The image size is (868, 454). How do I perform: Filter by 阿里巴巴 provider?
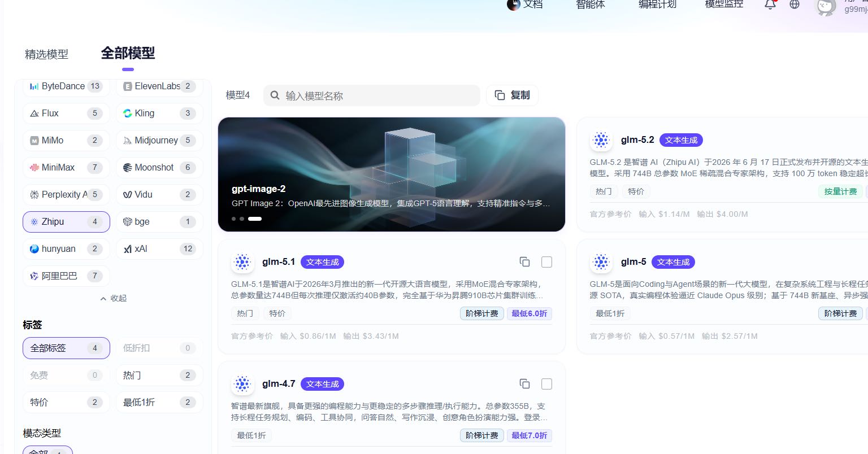click(66, 276)
